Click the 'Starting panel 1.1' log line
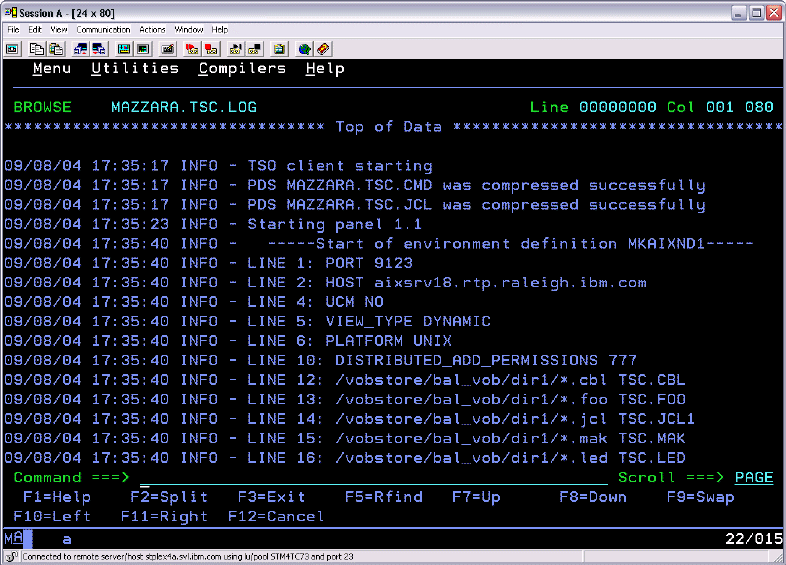Image resolution: width=786 pixels, height=565 pixels. [x=214, y=224]
